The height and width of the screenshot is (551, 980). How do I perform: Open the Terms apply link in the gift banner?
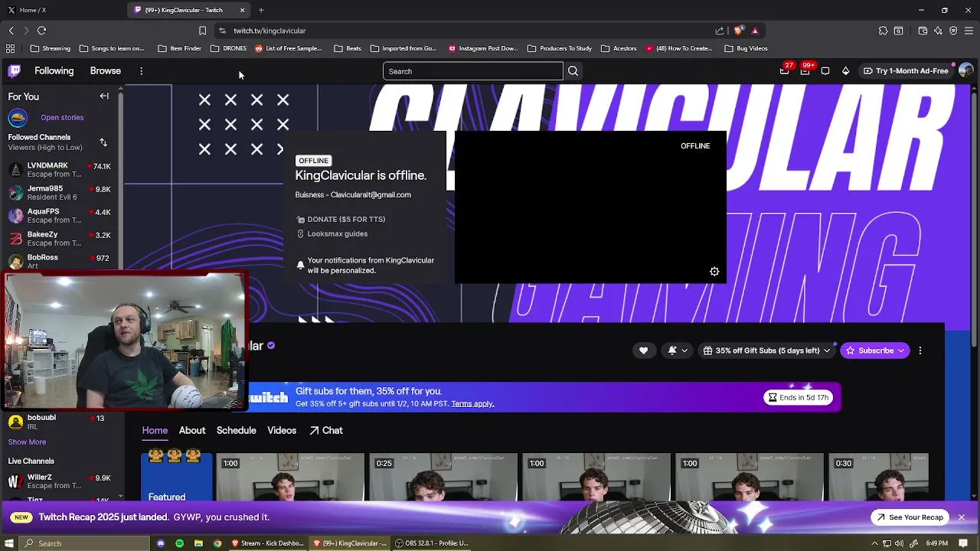tap(472, 404)
